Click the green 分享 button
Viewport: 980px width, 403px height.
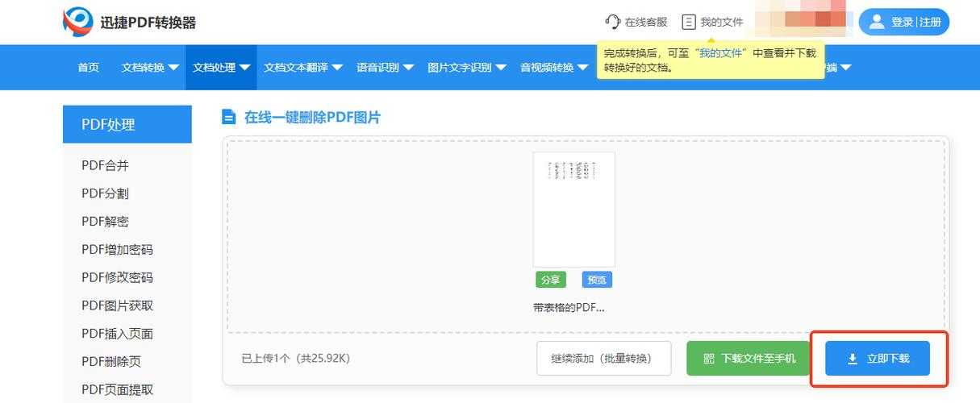pos(550,280)
